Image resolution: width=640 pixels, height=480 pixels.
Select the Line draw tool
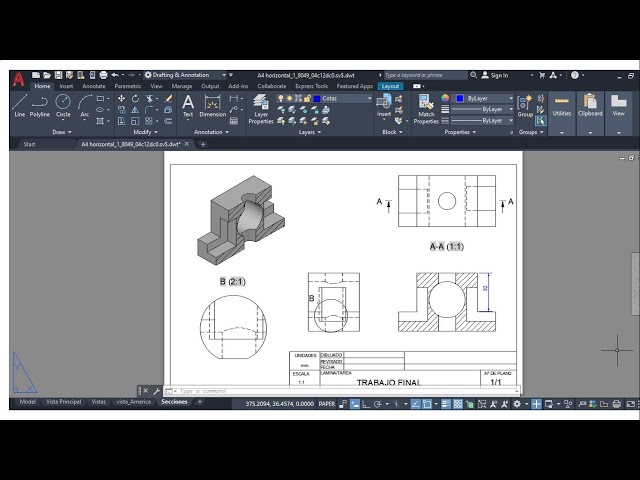(x=19, y=105)
